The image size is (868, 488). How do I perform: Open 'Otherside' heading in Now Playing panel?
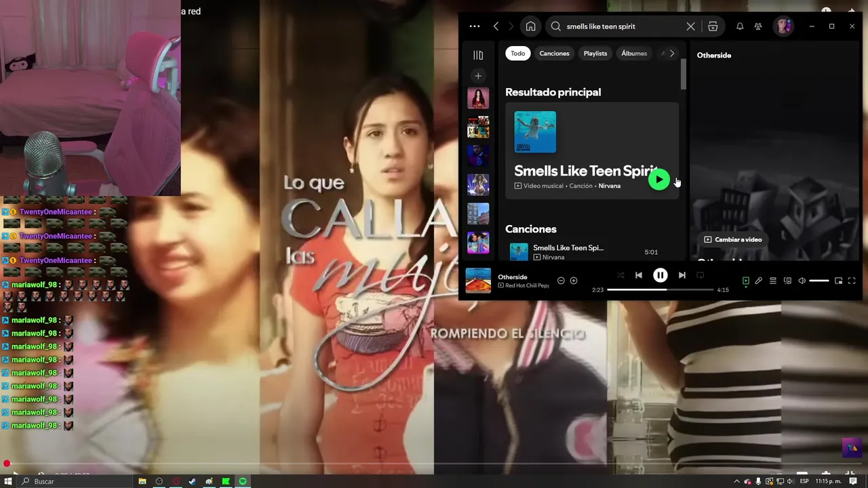[x=714, y=56]
